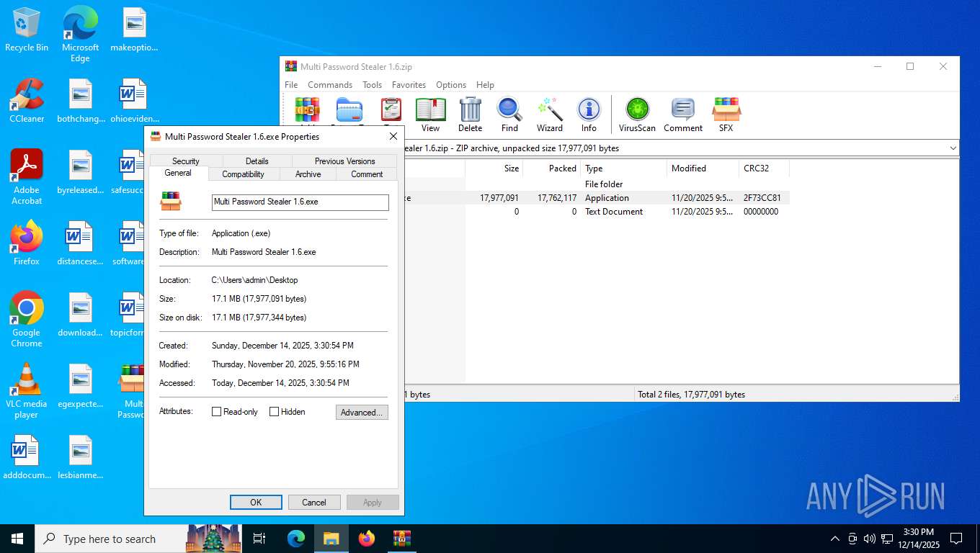980x553 pixels.
Task: Open the Tools menu
Action: coord(372,85)
